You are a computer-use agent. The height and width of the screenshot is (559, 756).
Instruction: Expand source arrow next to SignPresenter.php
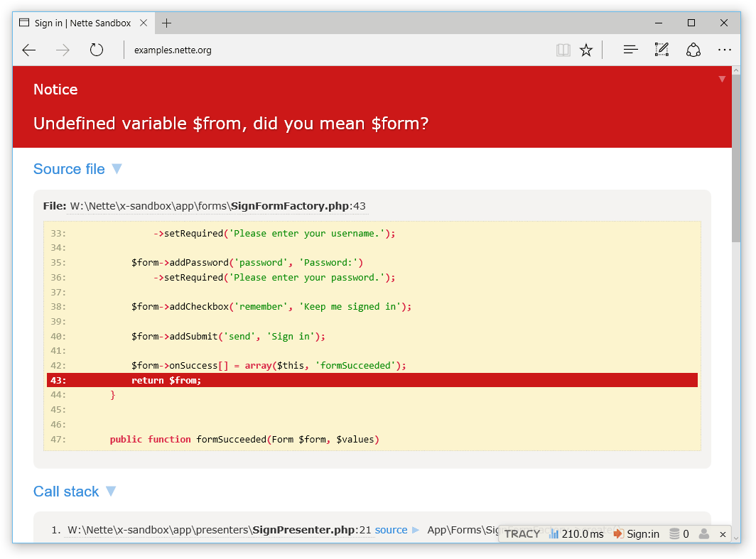[416, 530]
